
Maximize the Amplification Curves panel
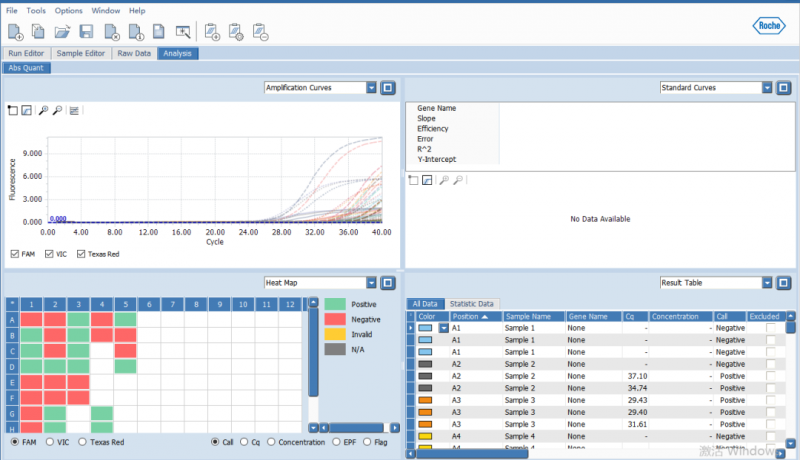point(388,88)
